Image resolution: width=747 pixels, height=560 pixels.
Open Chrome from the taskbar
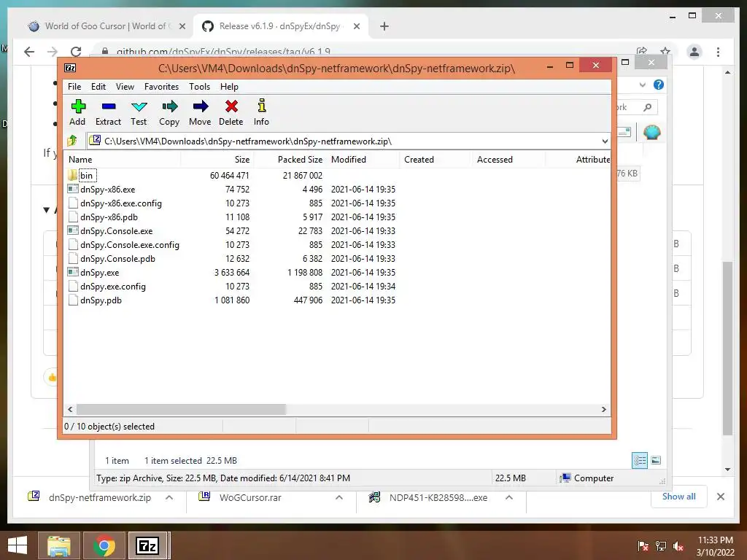coord(104,545)
